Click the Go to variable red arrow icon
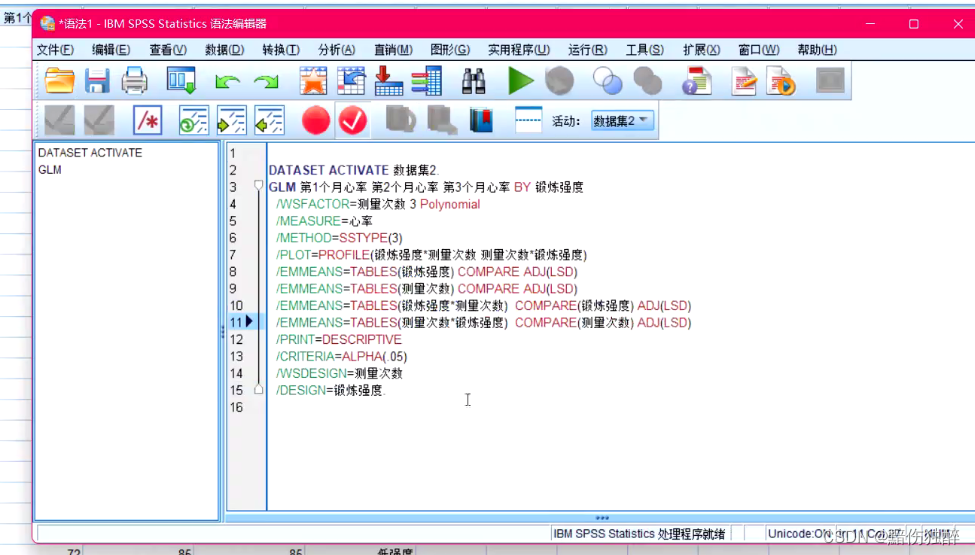 click(x=389, y=81)
